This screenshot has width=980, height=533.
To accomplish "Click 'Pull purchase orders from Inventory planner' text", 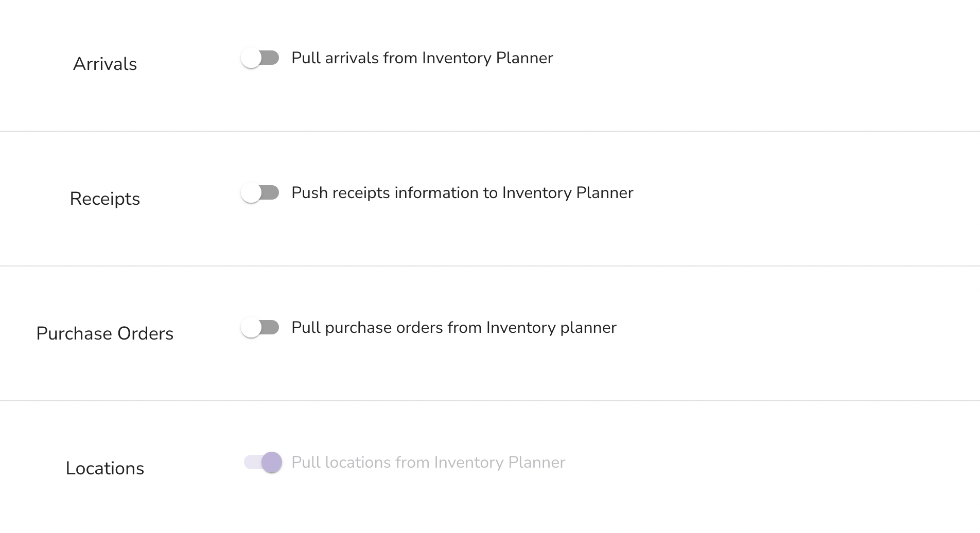I will tap(454, 327).
